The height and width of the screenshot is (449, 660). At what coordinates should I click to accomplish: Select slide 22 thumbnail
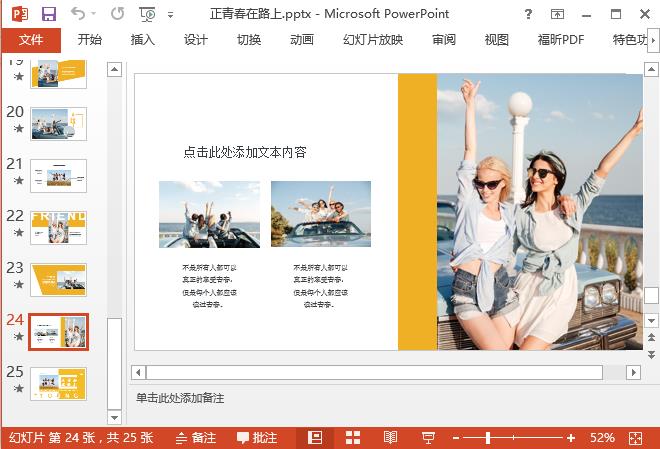(x=58, y=227)
